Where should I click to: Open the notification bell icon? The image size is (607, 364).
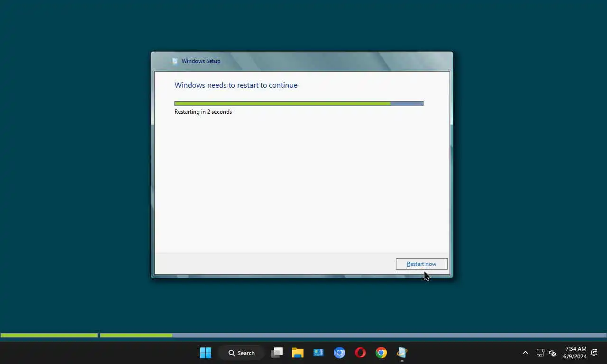(594, 353)
